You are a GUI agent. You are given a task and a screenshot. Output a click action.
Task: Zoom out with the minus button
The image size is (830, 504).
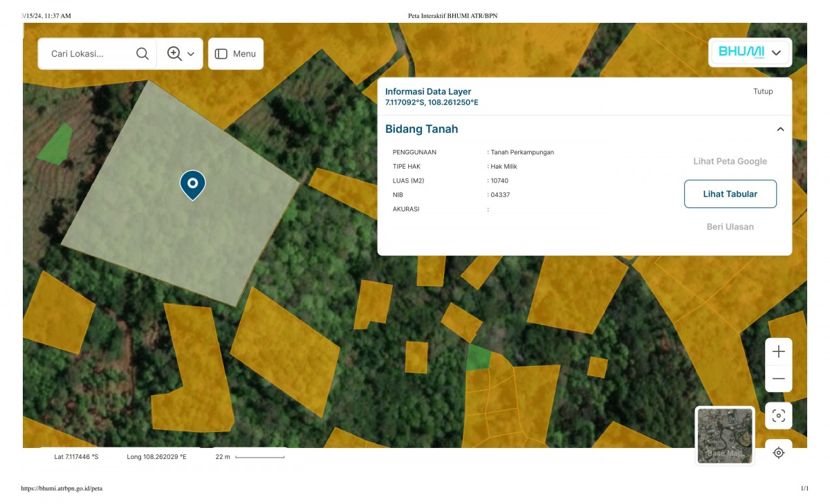pos(778,379)
